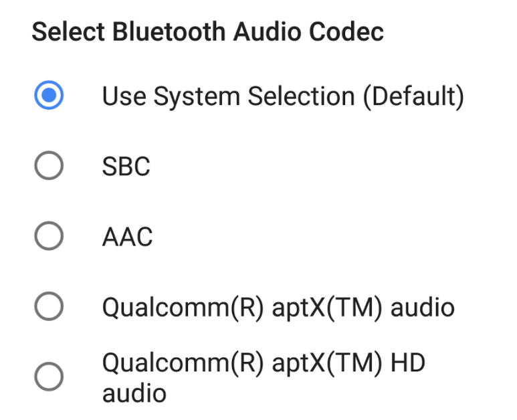Screen dimensions: 517x420
Task: Select the Qualcomm aptX HD audio radio button
Action: pyautogui.click(x=49, y=377)
